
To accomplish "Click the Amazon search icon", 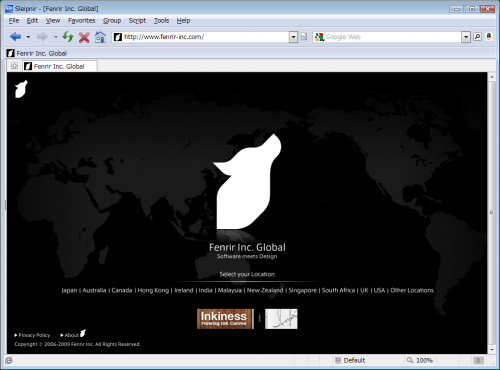I will pyautogui.click(x=489, y=37).
